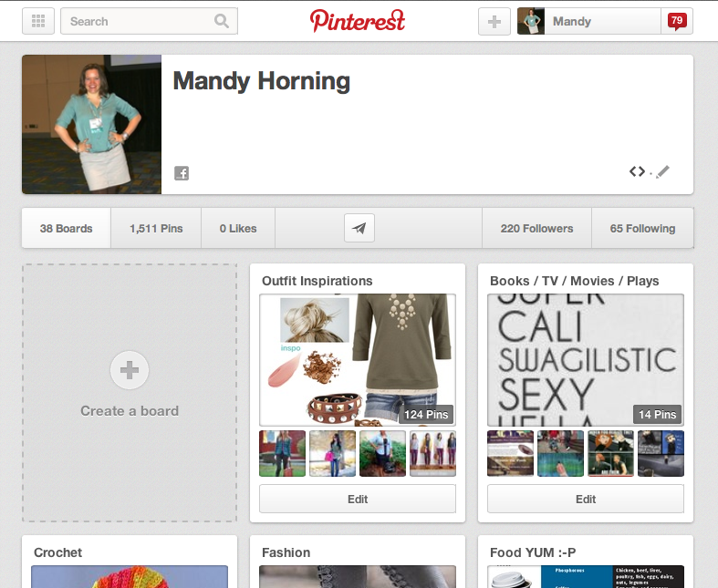Click the pencil edit profile icon
Image resolution: width=718 pixels, height=588 pixels.
662,171
